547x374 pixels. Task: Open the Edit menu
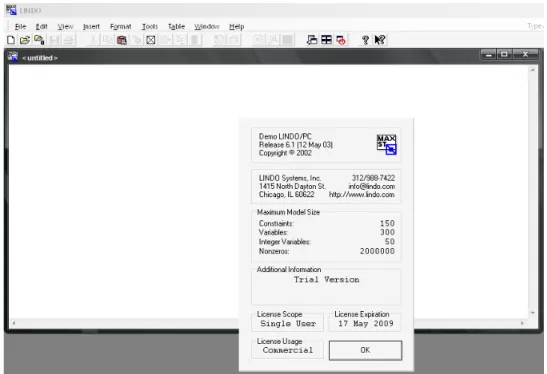pyautogui.click(x=42, y=27)
